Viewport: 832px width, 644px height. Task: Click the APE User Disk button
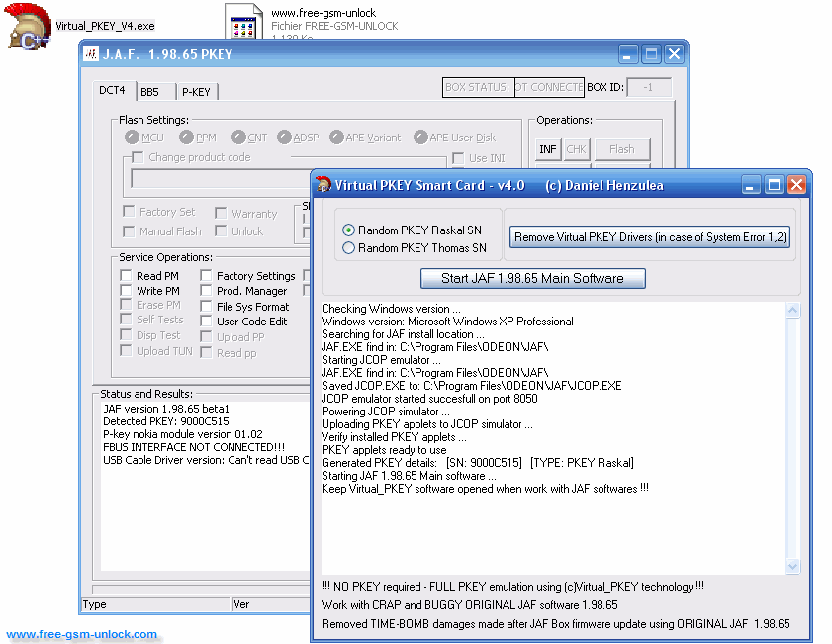coord(420,138)
